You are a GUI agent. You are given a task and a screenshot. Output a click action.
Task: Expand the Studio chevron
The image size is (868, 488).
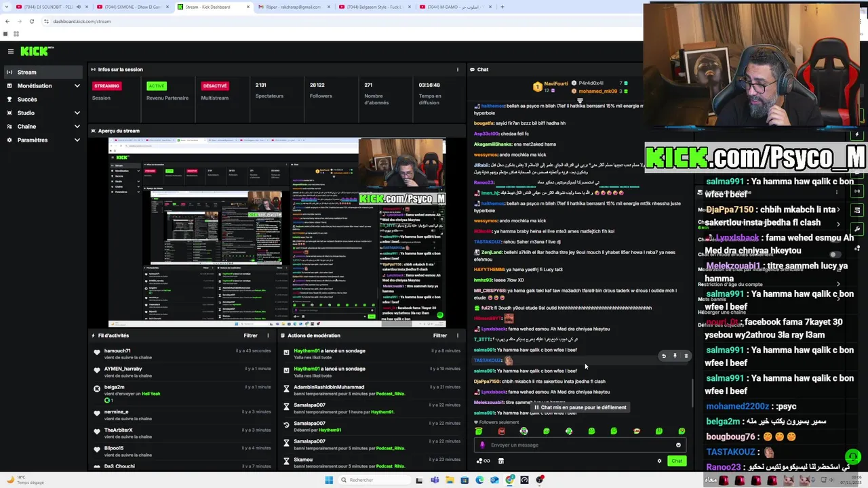(x=77, y=113)
